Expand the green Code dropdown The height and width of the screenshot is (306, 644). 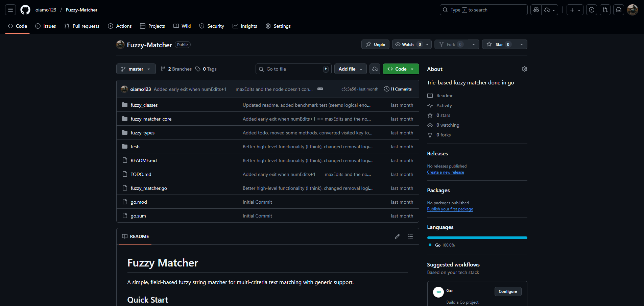coord(401,69)
